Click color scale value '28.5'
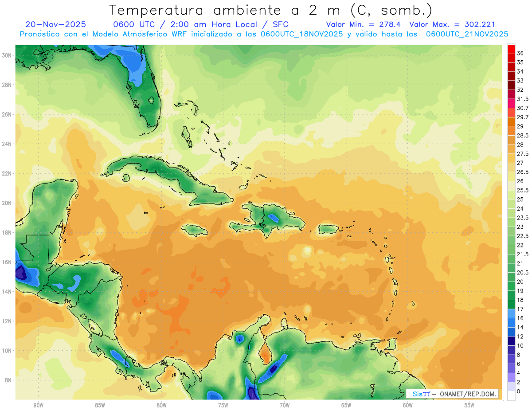Image resolution: width=532 pixels, height=411 pixels. (523, 136)
